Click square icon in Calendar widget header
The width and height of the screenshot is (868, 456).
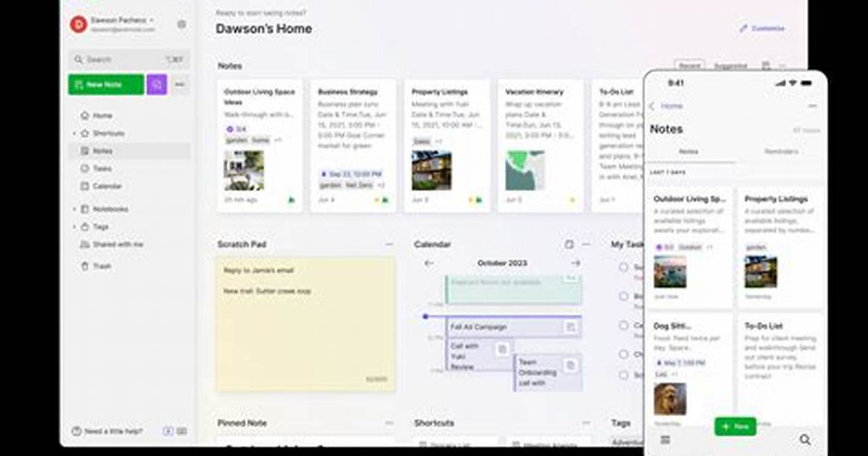click(569, 245)
